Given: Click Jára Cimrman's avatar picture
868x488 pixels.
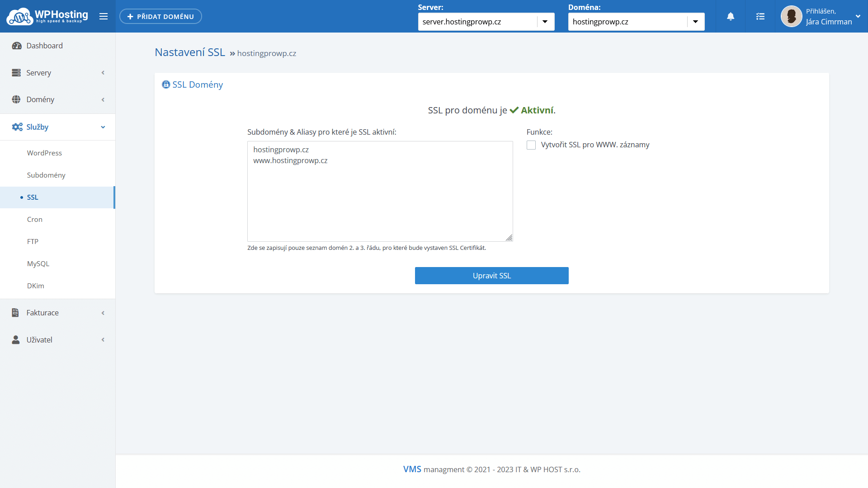Looking at the screenshot, I should pyautogui.click(x=791, y=17).
